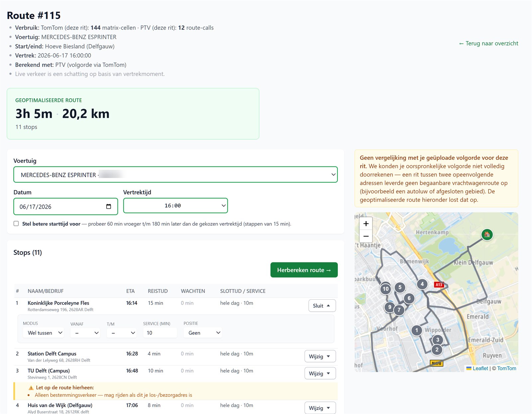Open the Modus 'Wel tussen' dropdown

coord(43,333)
